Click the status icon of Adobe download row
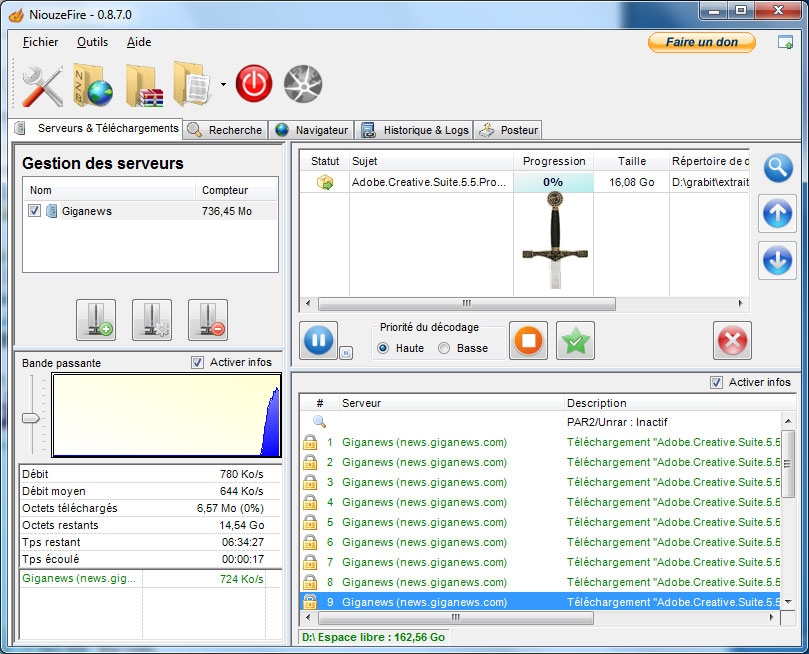The width and height of the screenshot is (809, 654). (325, 182)
